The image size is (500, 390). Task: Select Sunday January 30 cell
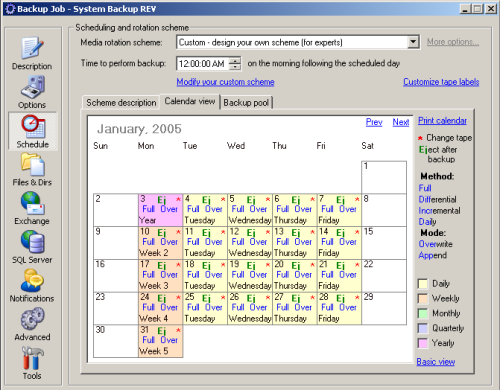[116, 341]
